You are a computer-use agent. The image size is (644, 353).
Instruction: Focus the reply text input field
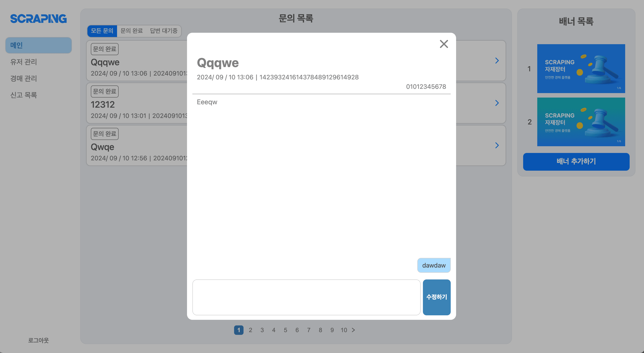point(306,297)
